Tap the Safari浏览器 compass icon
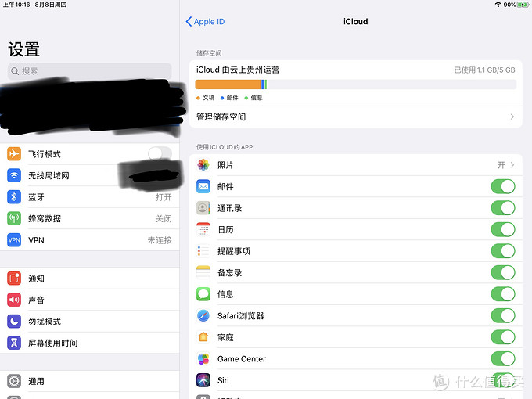The height and width of the screenshot is (399, 532). click(x=203, y=315)
